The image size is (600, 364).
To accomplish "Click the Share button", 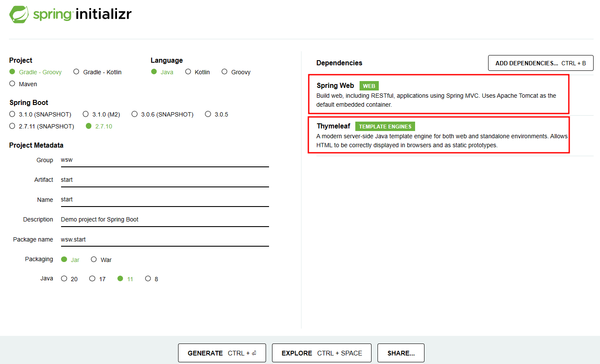I will pos(401,353).
